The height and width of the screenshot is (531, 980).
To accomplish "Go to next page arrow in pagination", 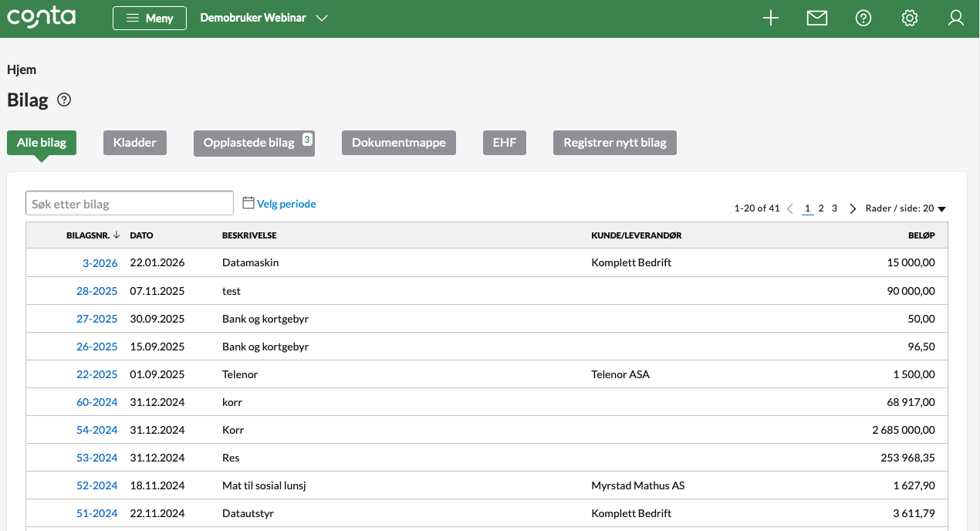I will [853, 208].
